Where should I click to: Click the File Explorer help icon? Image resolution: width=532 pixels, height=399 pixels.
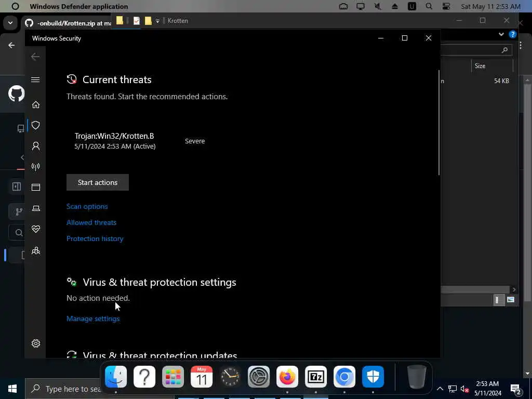[512, 34]
